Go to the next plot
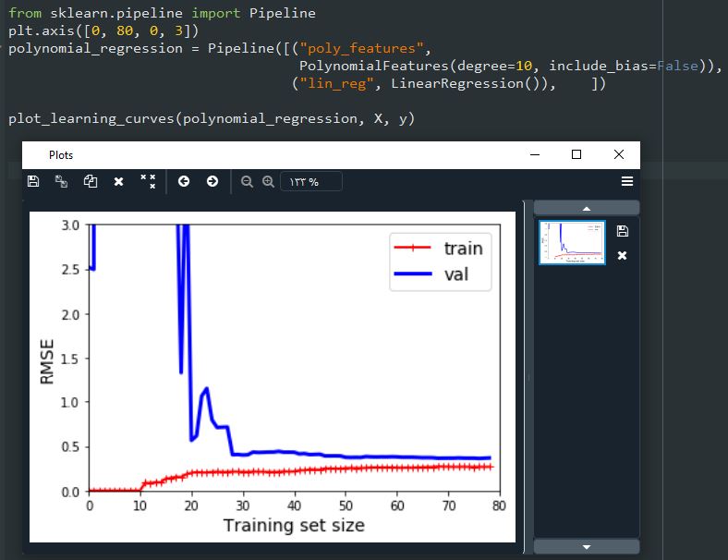728x560 pixels. pos(212,181)
